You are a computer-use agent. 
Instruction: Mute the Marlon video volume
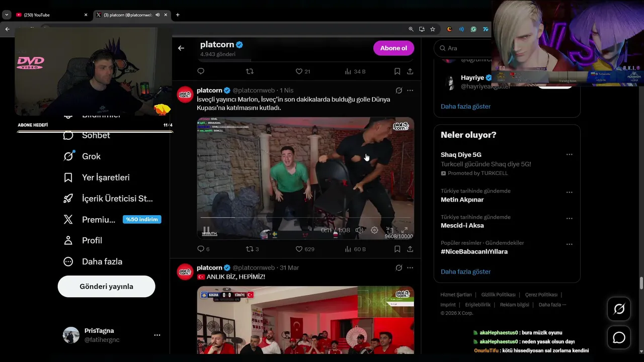point(359,230)
